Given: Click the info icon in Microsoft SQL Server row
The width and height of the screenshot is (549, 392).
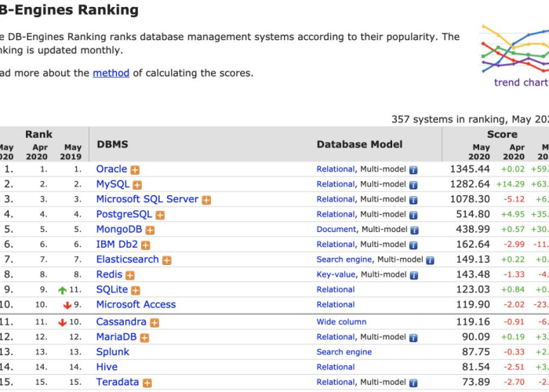Looking at the screenshot, I should [x=413, y=200].
